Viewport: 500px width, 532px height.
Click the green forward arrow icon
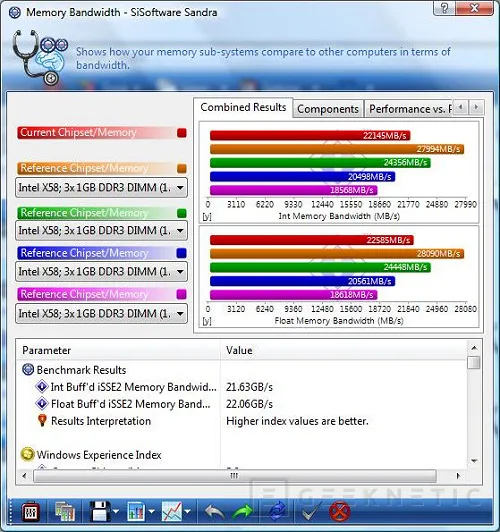tap(243, 511)
